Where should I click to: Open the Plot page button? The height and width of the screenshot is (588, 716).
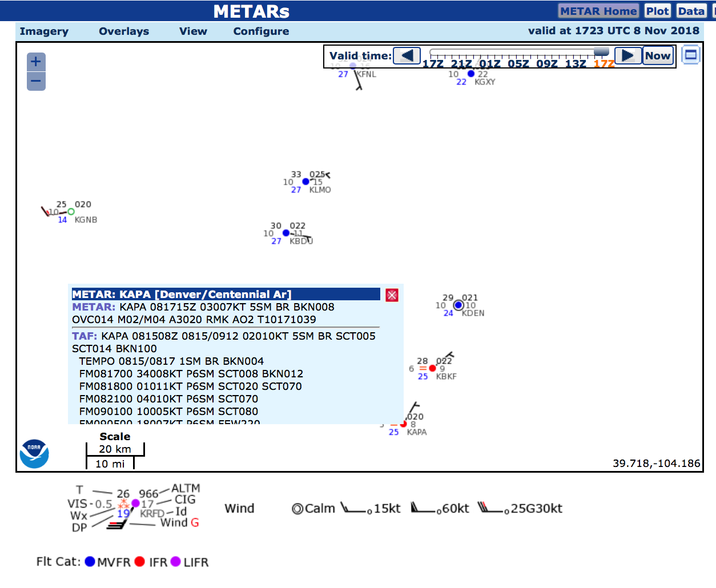click(657, 11)
